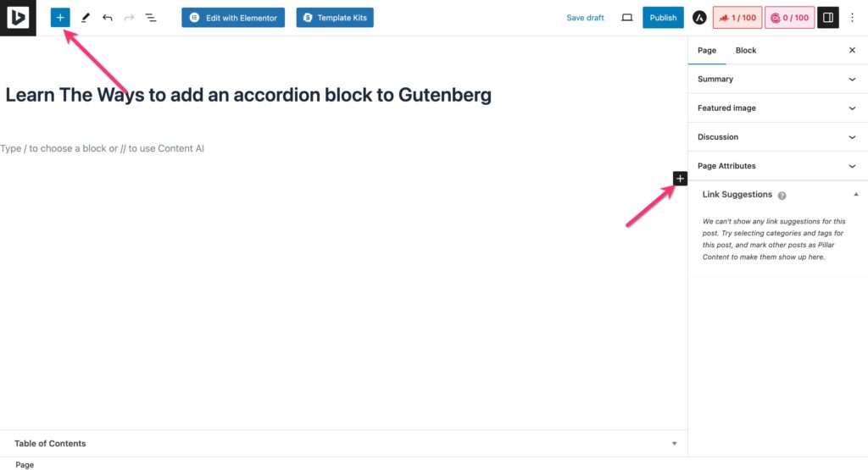Open the Options three-dot menu
The image size is (868, 470).
pos(853,18)
